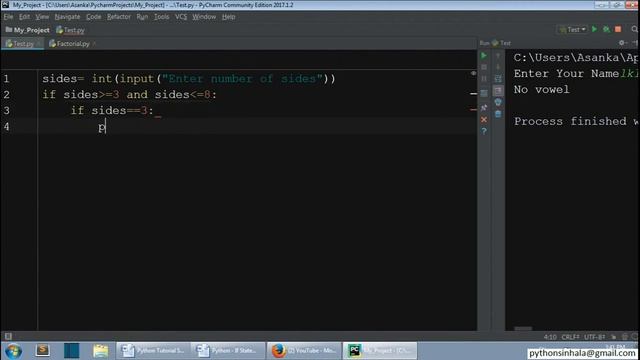Change UTF-8 file encoding in status bar

coord(595,337)
